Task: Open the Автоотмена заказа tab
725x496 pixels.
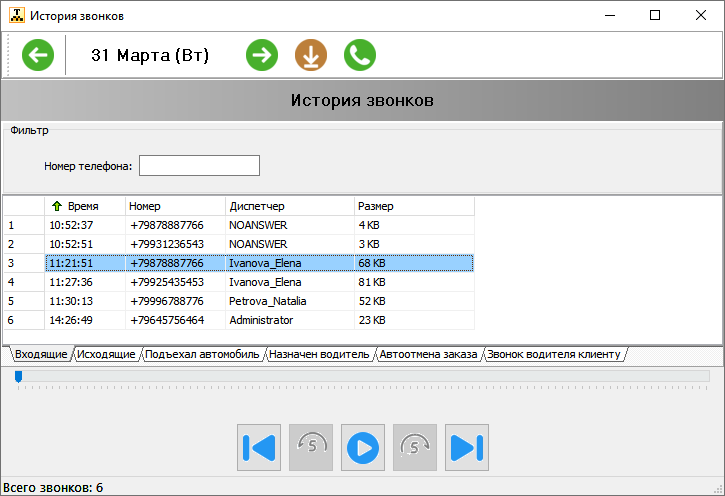Action: click(429, 354)
